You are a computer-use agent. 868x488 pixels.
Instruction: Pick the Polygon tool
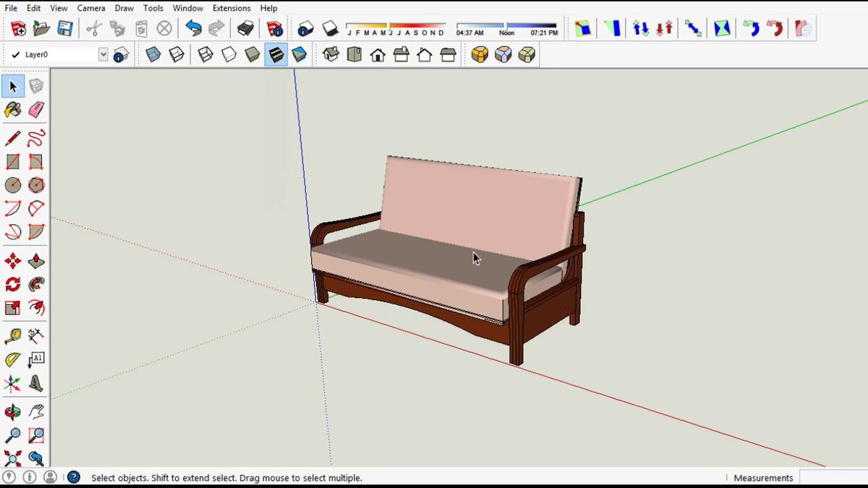tap(36, 185)
